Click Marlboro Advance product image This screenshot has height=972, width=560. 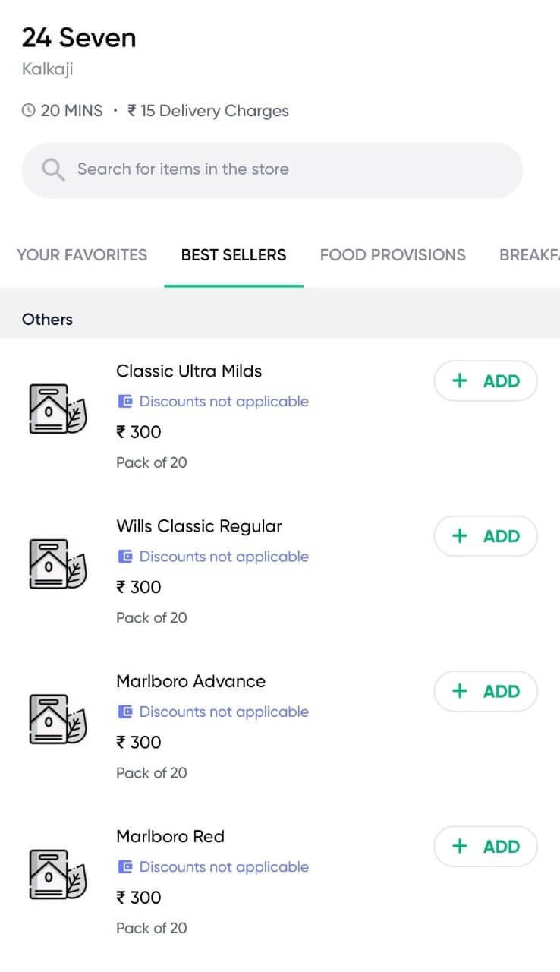[x=58, y=719]
